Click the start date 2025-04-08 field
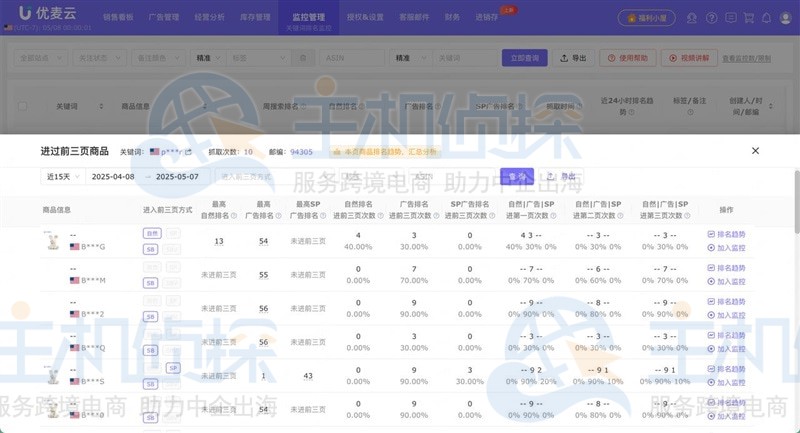The image size is (800, 433). 113,177
